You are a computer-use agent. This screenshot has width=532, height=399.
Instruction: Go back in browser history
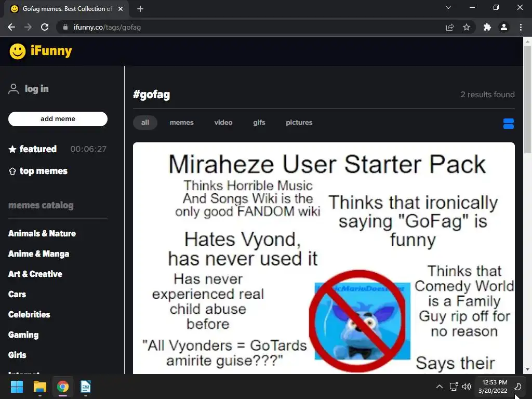(x=11, y=27)
